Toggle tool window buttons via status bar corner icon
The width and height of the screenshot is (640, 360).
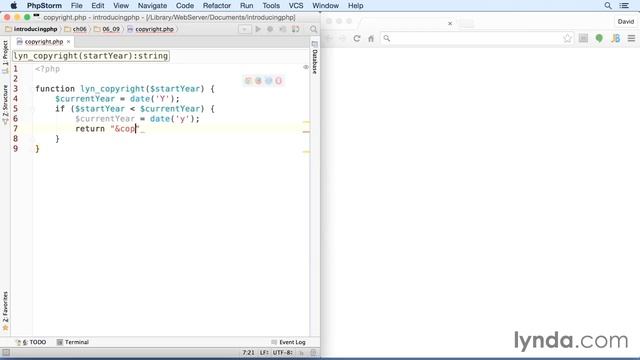6,352
